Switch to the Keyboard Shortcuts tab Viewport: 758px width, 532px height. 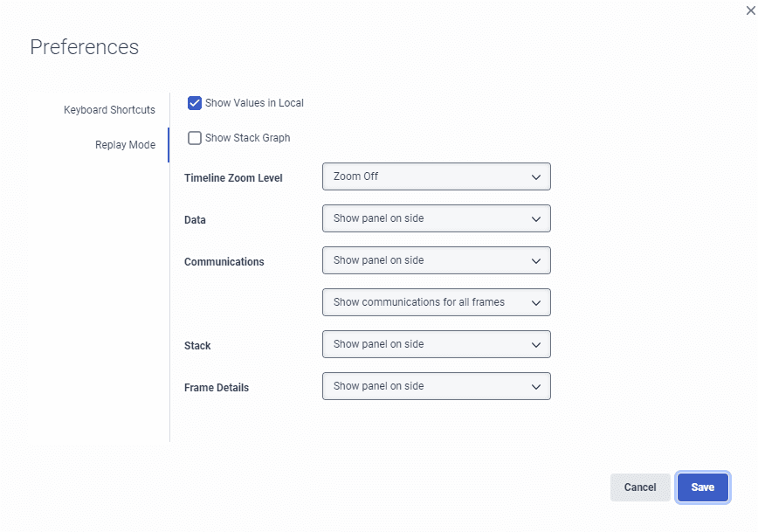[109, 109]
